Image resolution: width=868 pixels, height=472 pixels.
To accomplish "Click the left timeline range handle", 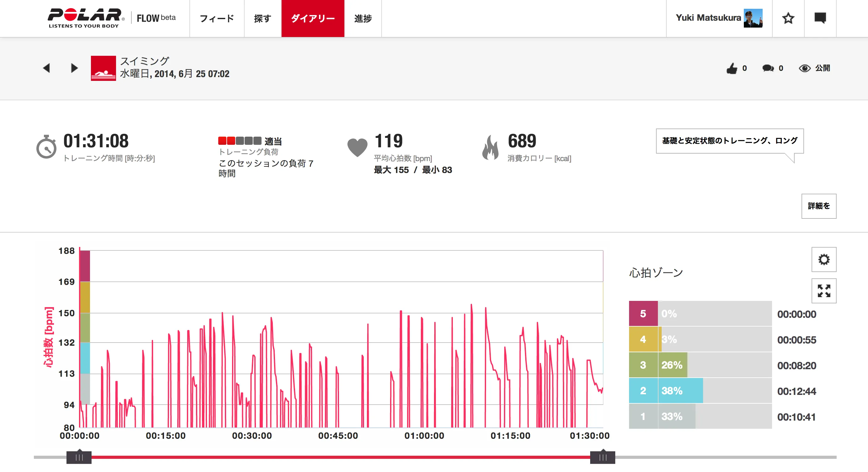I will pyautogui.click(x=79, y=457).
